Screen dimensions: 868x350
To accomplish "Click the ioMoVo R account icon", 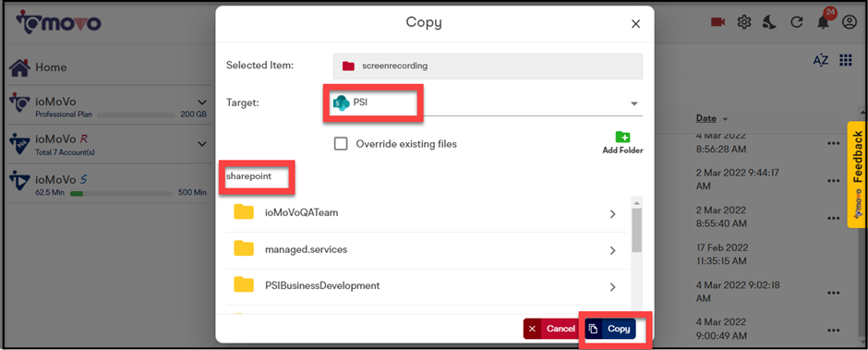I will click(x=21, y=143).
